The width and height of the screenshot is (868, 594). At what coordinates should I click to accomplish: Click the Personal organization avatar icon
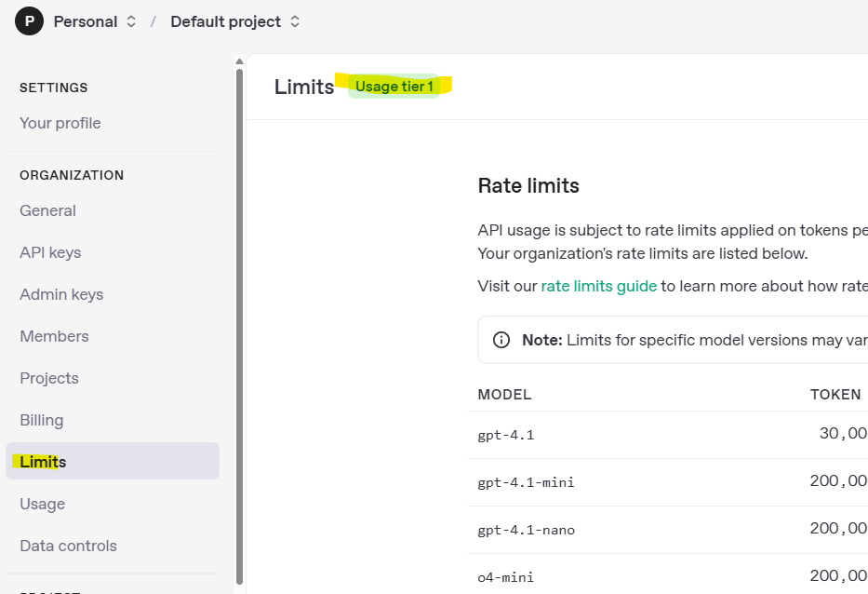tap(30, 21)
